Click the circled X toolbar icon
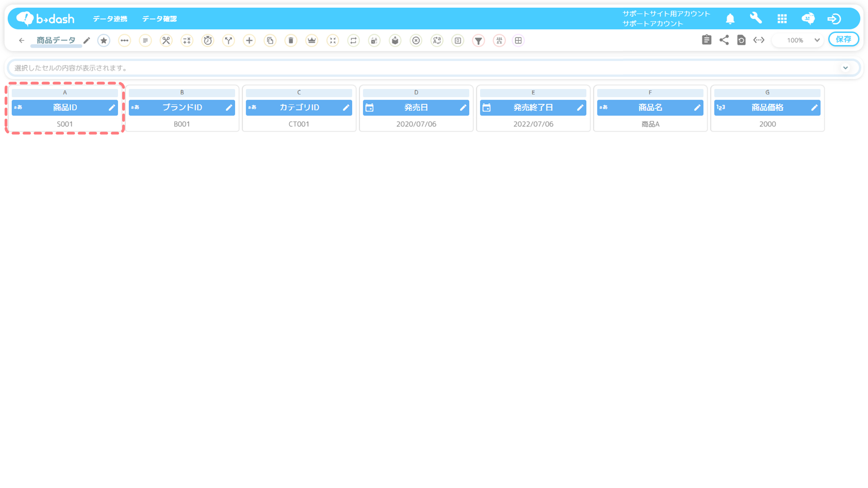868x488 pixels. click(x=416, y=40)
